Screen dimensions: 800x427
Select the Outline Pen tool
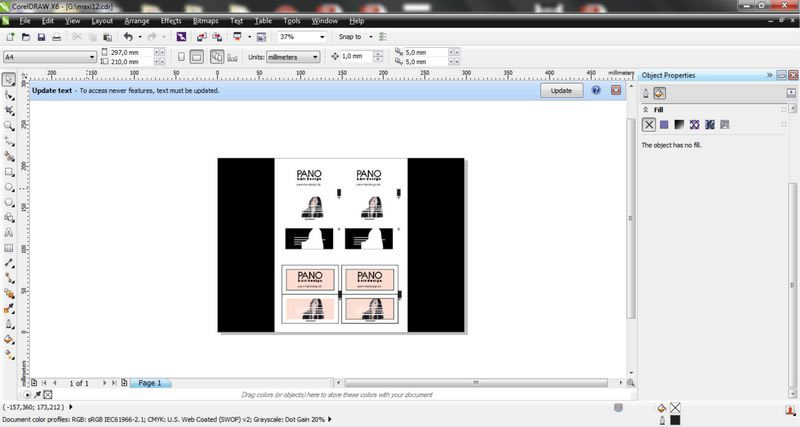click(9, 324)
